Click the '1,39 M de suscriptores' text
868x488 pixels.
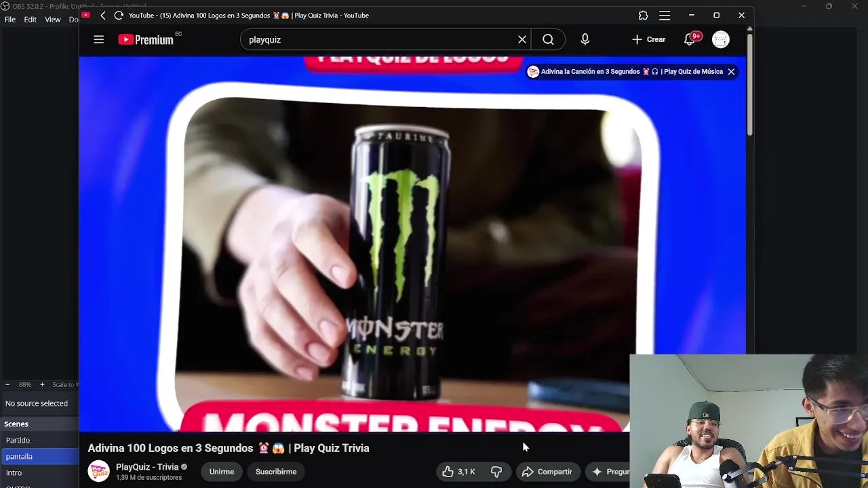(x=149, y=478)
